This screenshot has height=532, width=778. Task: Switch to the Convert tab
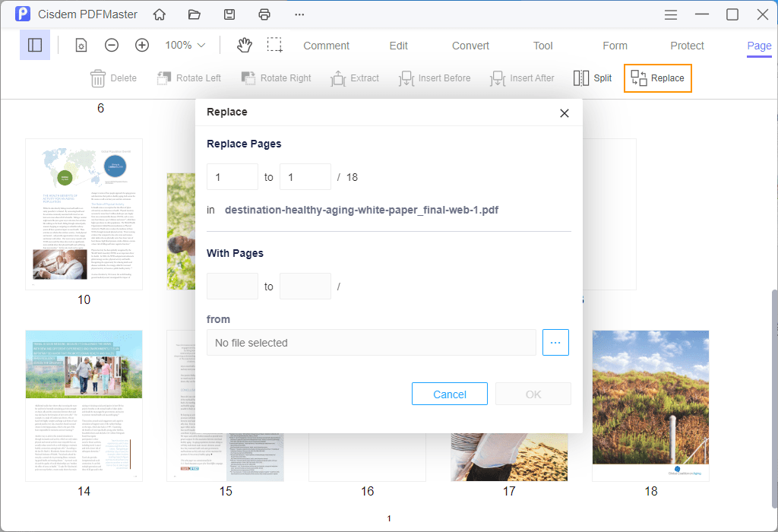[x=470, y=46]
